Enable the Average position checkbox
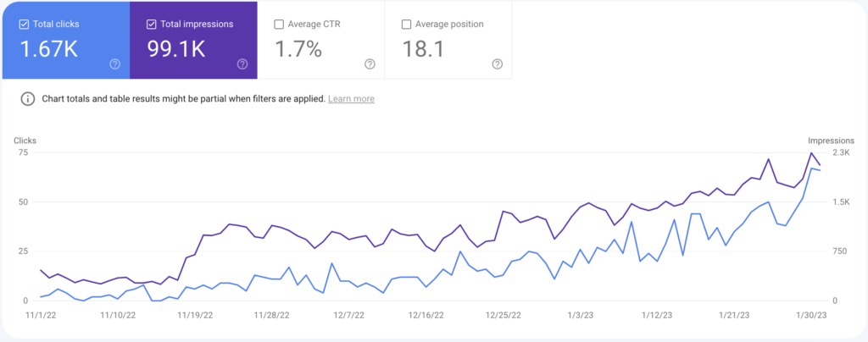Image resolution: width=868 pixels, height=342 pixels. [x=406, y=25]
